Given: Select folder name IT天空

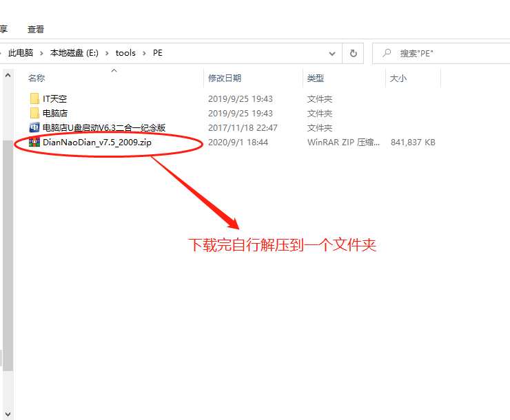Looking at the screenshot, I should [x=55, y=98].
